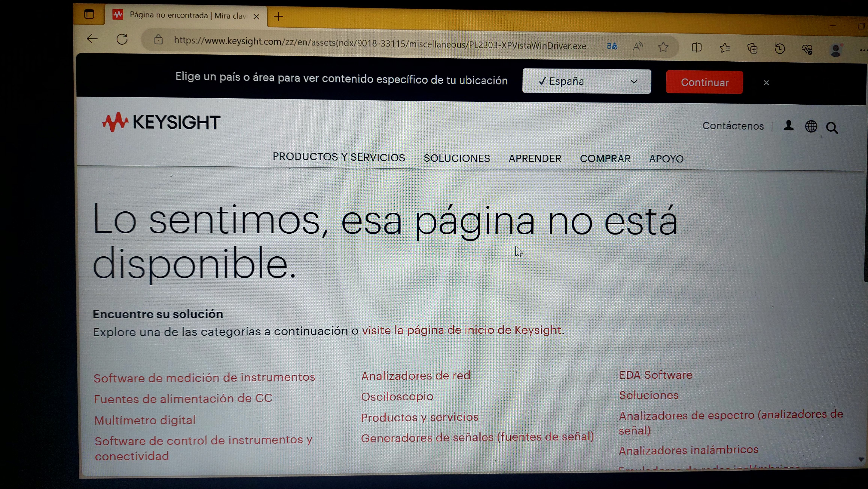Image resolution: width=868 pixels, height=489 pixels.
Task: Open the Analizadores de red link
Action: [x=415, y=375]
